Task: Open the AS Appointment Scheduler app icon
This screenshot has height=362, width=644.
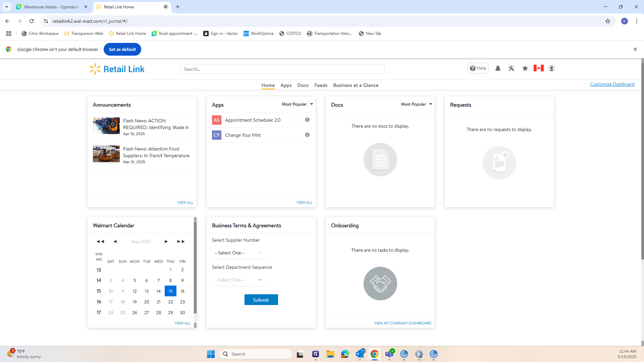Action: pyautogui.click(x=217, y=120)
